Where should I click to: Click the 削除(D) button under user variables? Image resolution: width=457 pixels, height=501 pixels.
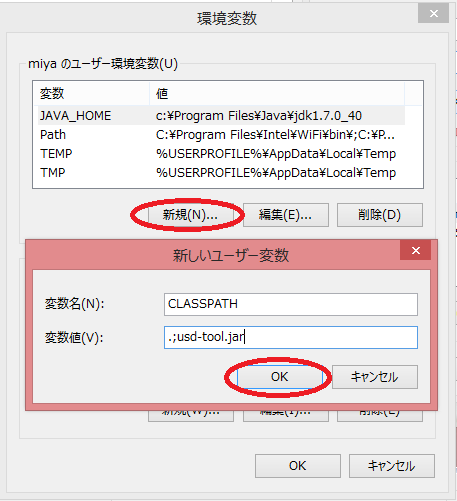click(x=380, y=215)
